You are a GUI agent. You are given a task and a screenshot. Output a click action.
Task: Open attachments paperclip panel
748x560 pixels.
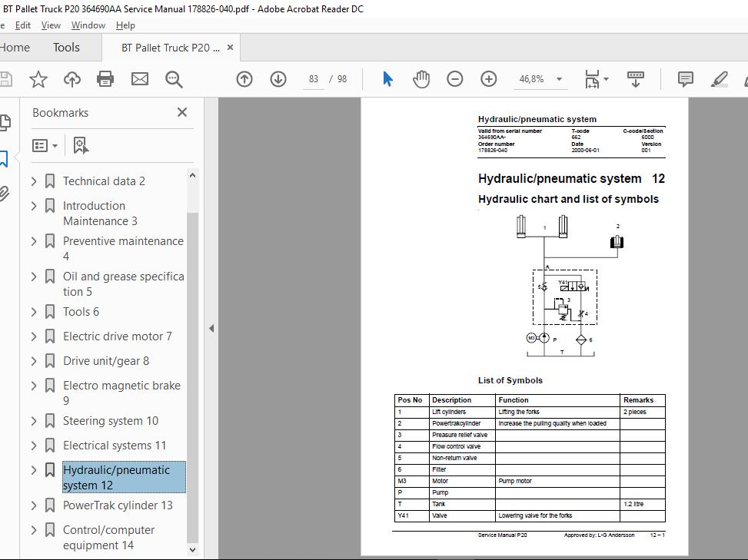(x=4, y=194)
